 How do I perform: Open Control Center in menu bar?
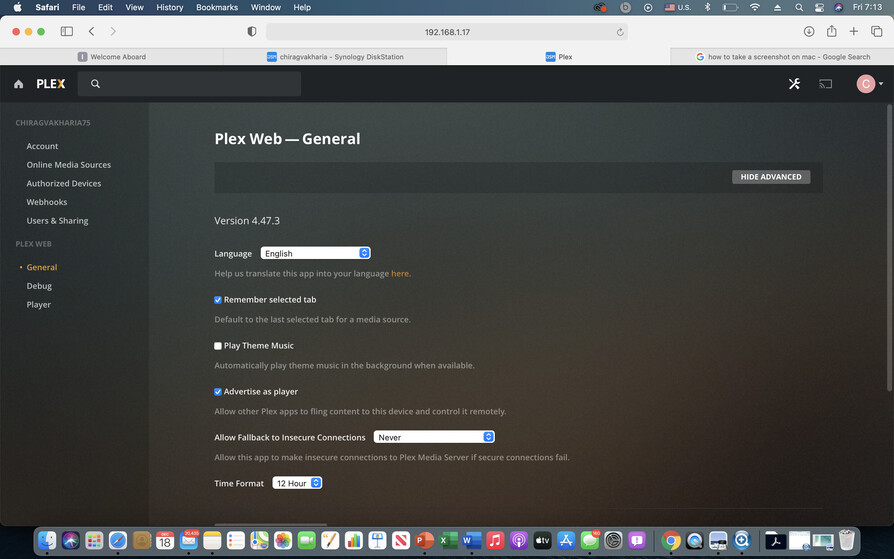[819, 7]
